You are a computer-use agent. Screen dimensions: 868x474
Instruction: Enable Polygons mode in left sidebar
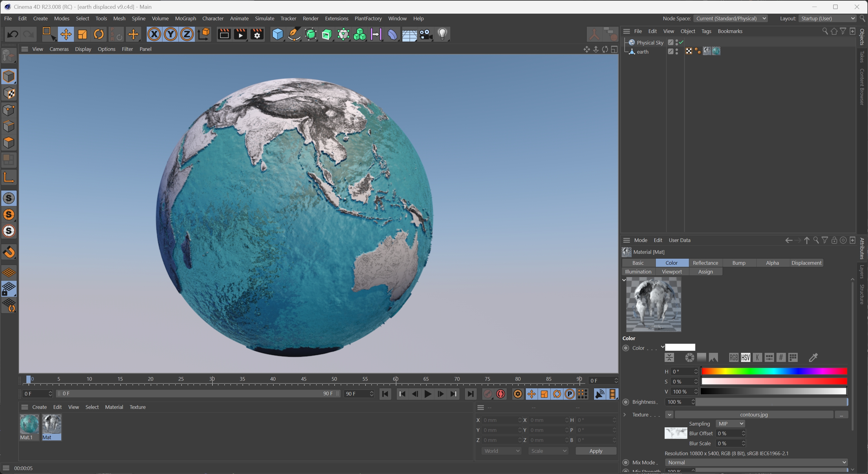[9, 143]
